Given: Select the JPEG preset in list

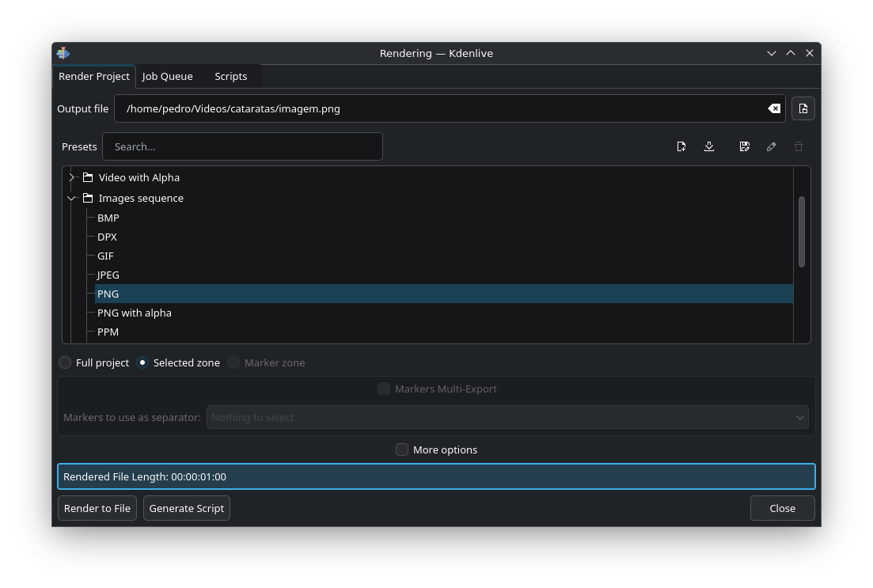Looking at the screenshot, I should point(108,275).
